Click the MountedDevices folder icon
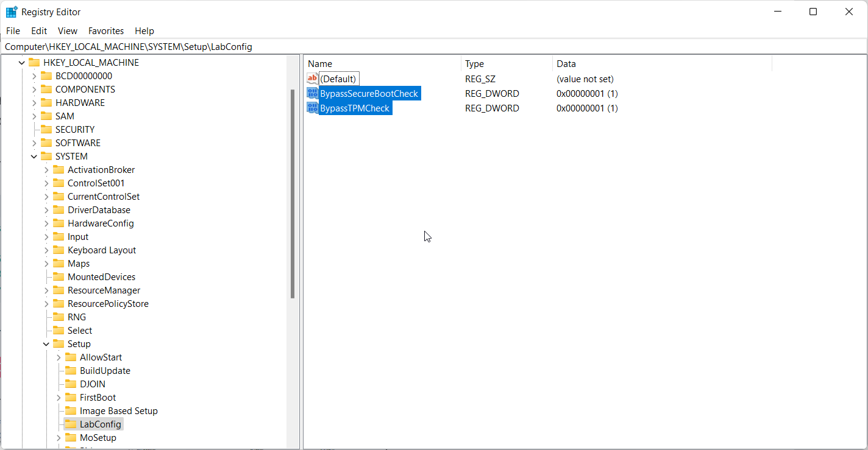 59,276
